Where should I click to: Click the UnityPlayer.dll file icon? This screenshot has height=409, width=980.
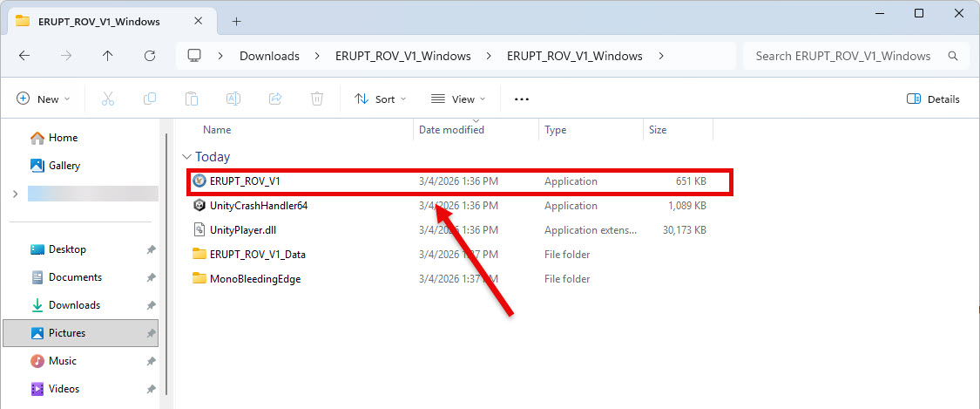tap(199, 230)
